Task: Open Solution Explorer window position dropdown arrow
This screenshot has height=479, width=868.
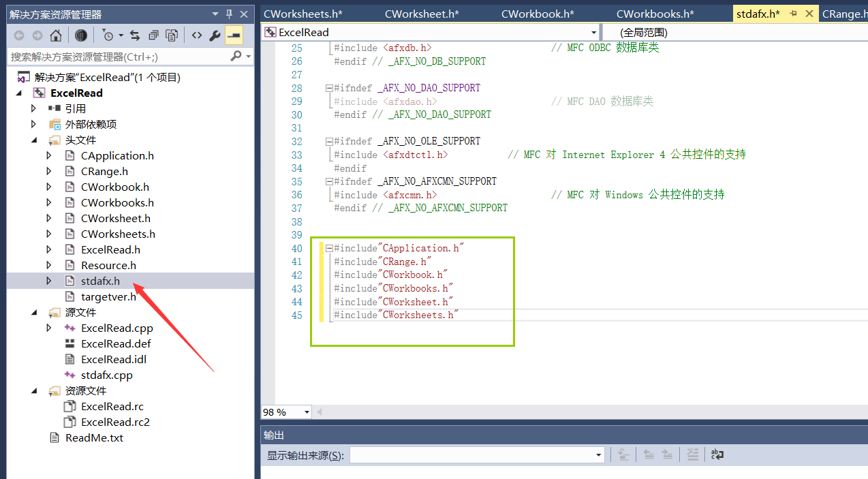Action: click(215, 14)
